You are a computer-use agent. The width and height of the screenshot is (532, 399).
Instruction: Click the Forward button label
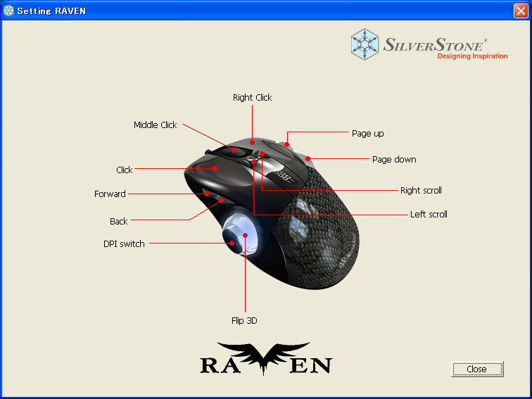pos(110,194)
